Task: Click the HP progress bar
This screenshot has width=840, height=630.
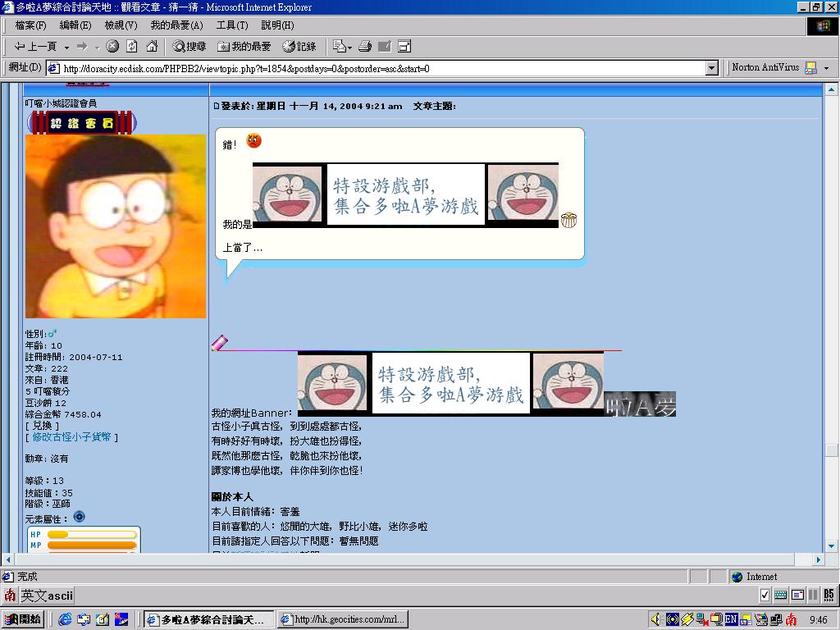Action: 92,535
